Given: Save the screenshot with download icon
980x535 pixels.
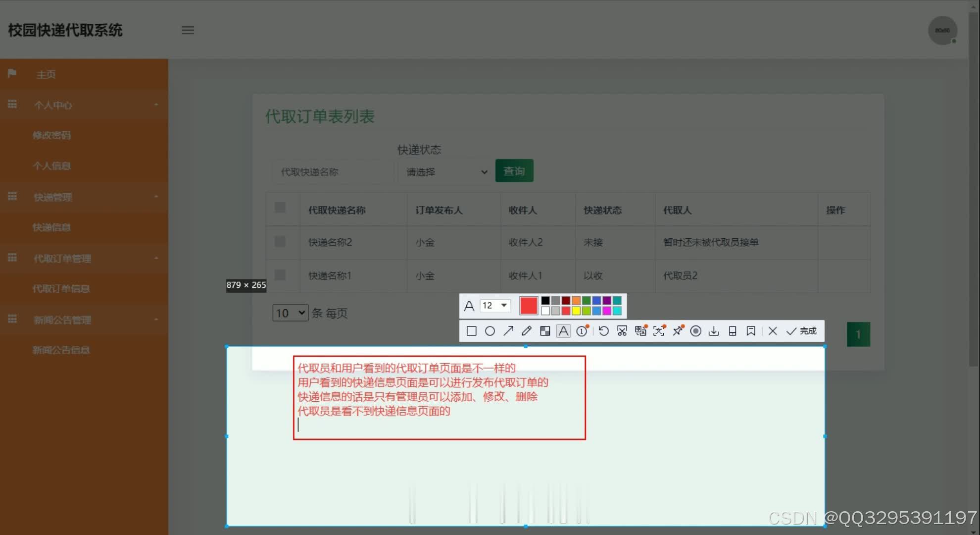Looking at the screenshot, I should tap(714, 331).
